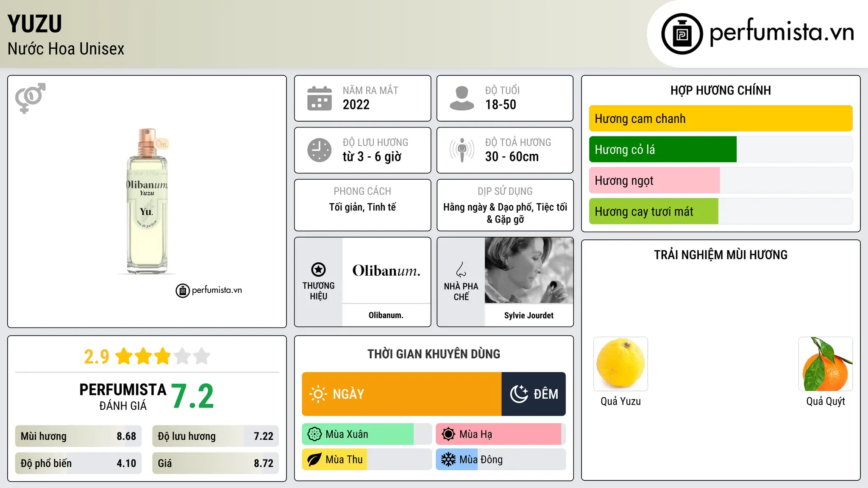868x488 pixels.
Task: Click the calendar icon for release year
Action: (x=320, y=98)
